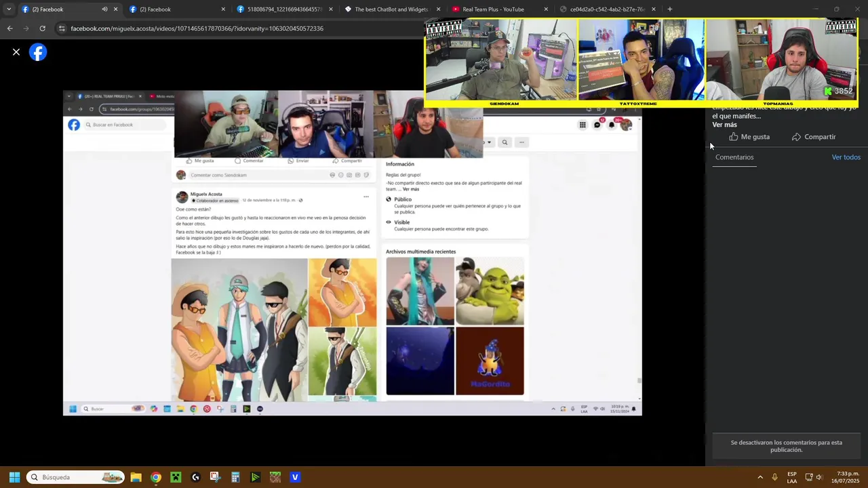Close the first (2) Facebook tab

[x=115, y=9]
